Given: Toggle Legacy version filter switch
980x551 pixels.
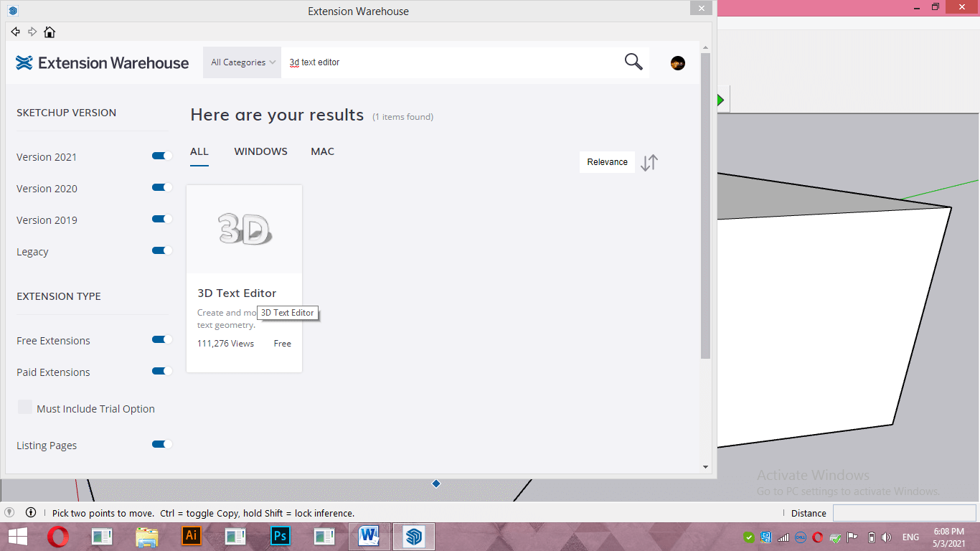Looking at the screenshot, I should tap(162, 250).
